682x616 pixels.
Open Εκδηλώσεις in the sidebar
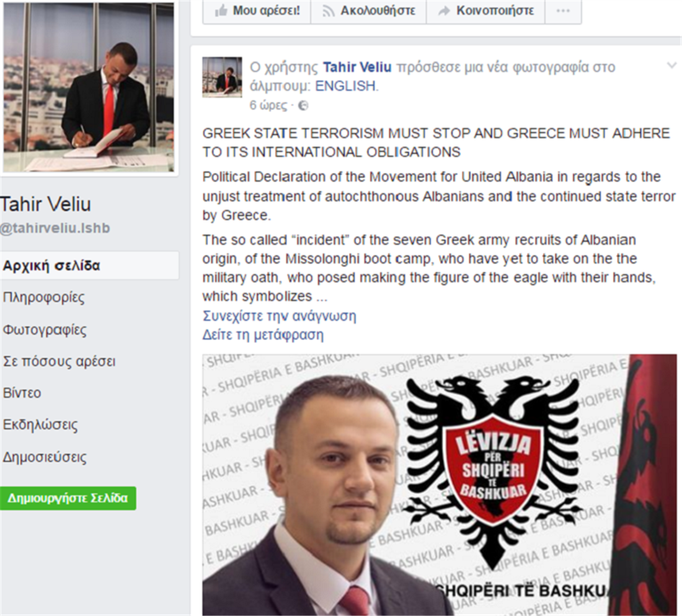click(40, 425)
